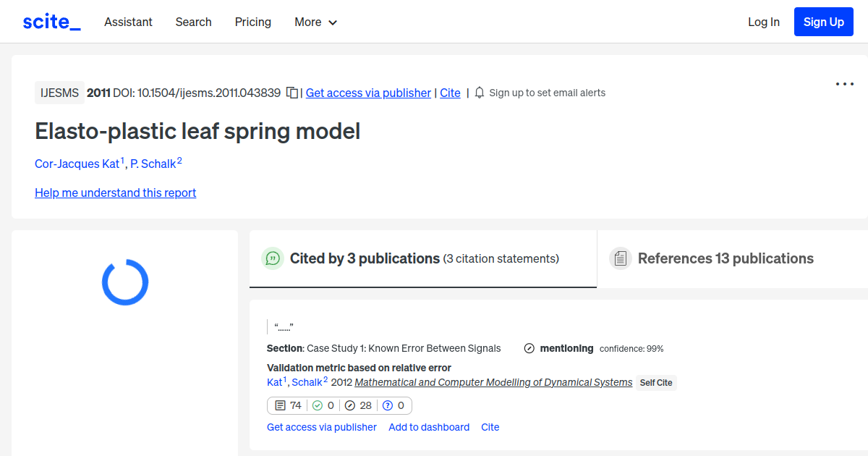Viewport: 868px width, 456px height.
Task: Click the mentioning citations compass icon
Action: pos(350,405)
